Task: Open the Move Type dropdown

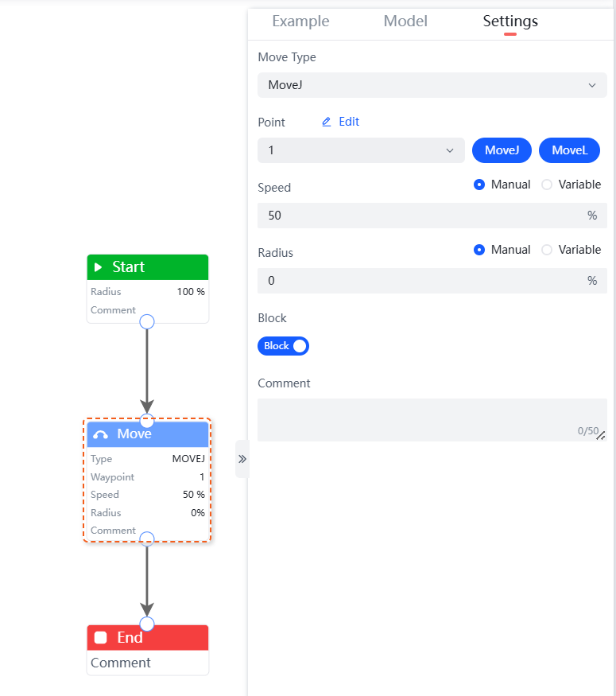Action: point(432,85)
